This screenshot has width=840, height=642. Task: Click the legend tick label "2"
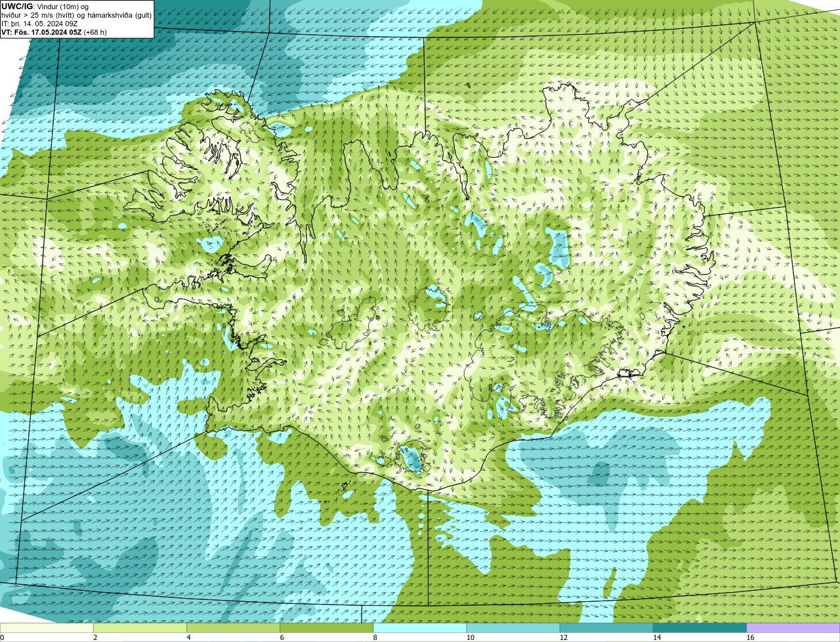(x=95, y=637)
